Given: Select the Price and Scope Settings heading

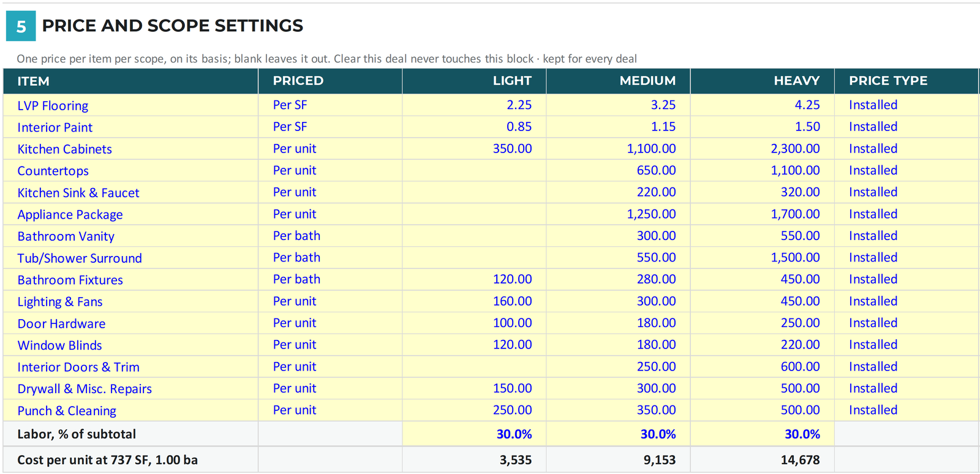Looking at the screenshot, I should click(172, 26).
